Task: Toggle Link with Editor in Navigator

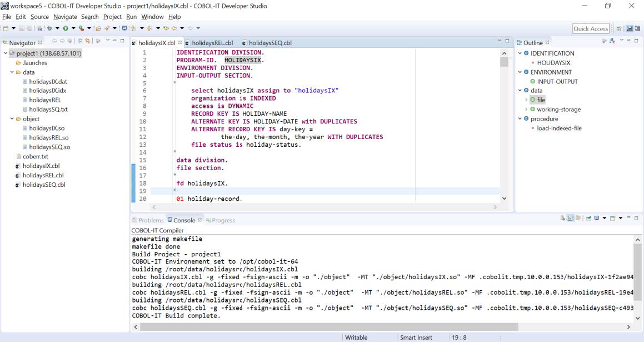Action: click(88, 41)
